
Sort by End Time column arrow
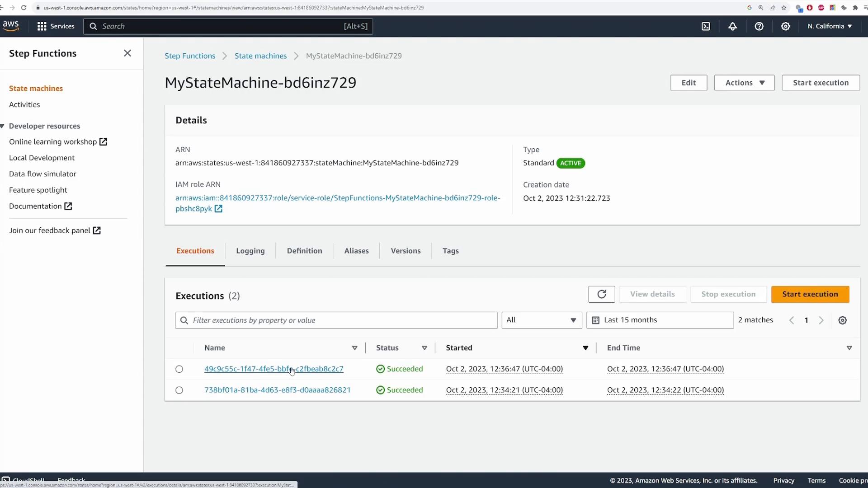pos(849,348)
